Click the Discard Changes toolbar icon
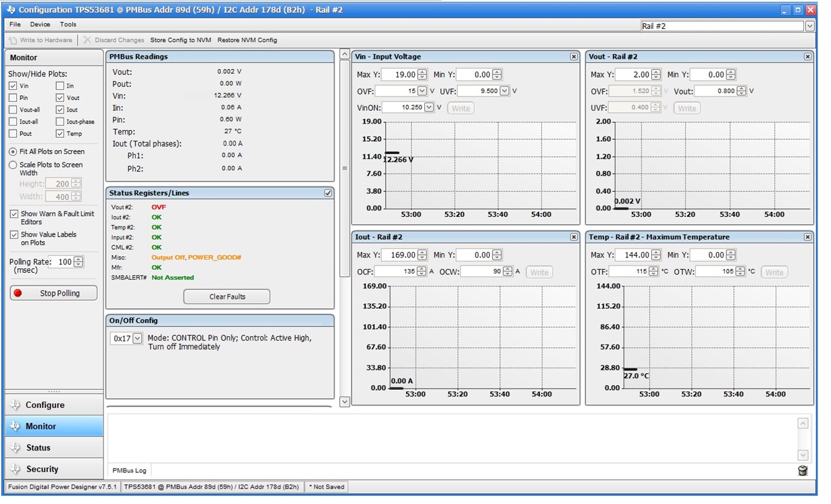The image size is (831, 504). point(87,41)
